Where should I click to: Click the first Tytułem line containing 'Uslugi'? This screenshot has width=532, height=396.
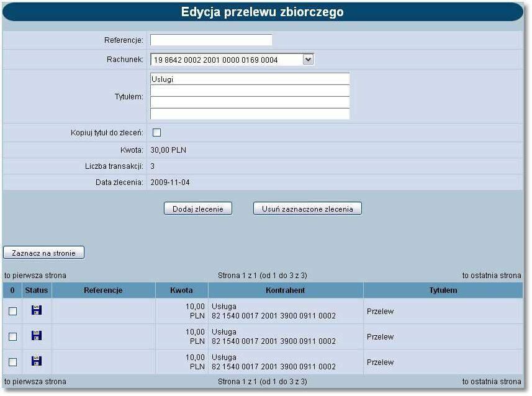pos(250,79)
